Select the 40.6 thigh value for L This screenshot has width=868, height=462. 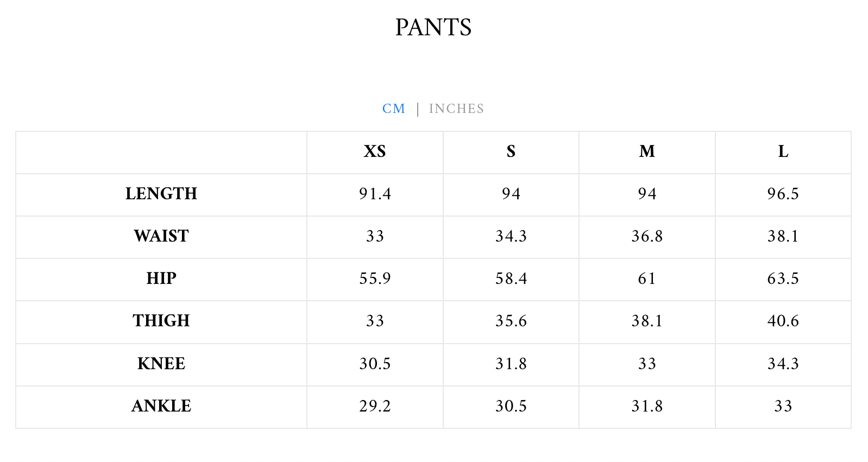(x=783, y=321)
